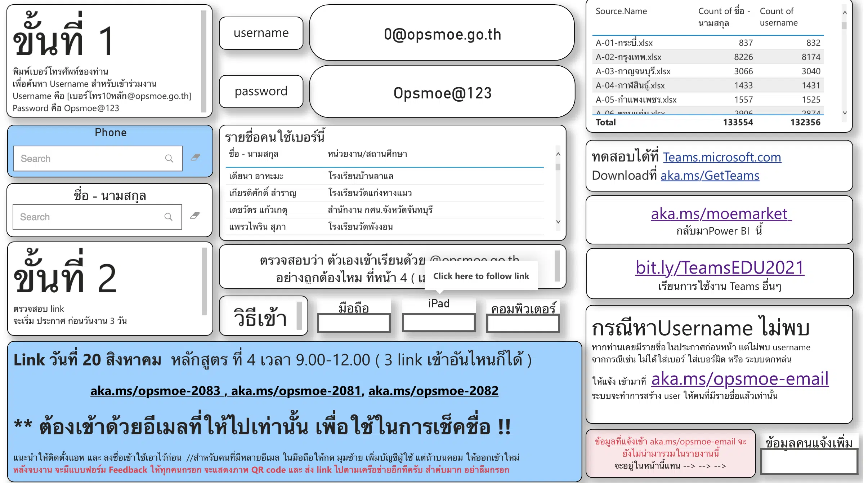Screen dimensions: 868x483
Task: Click the Phone search clear icon
Action: point(196,158)
